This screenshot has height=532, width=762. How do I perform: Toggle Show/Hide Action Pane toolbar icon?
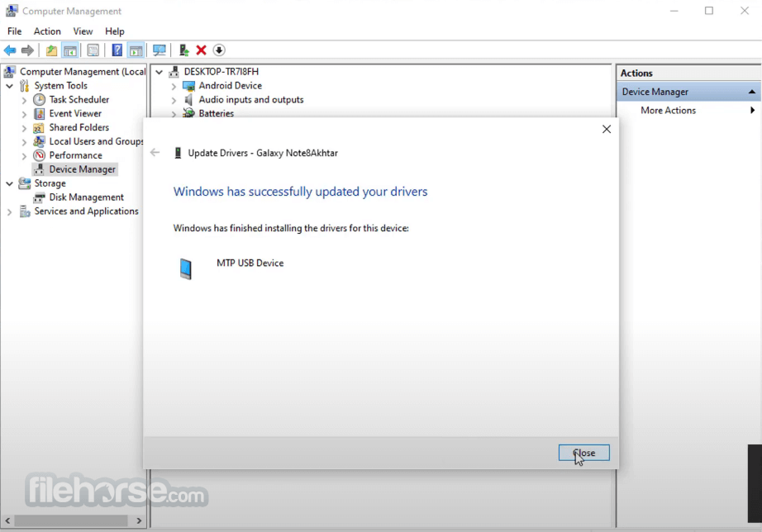136,50
